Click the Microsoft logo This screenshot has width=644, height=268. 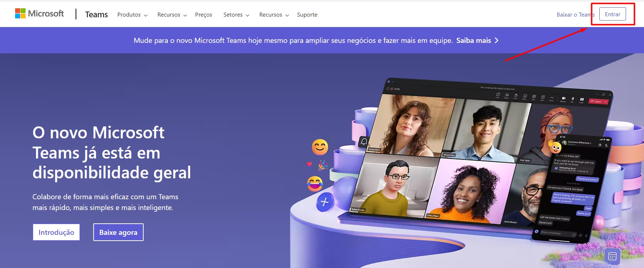tap(39, 14)
